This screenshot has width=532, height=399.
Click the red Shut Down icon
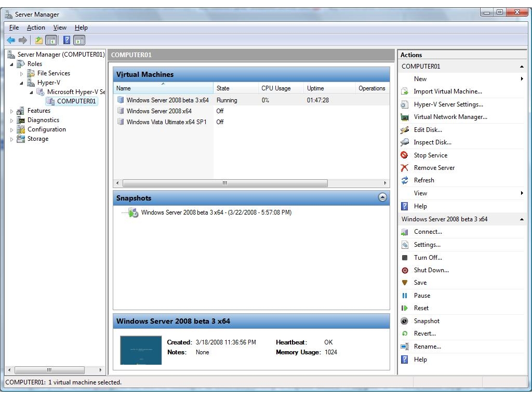coord(404,270)
